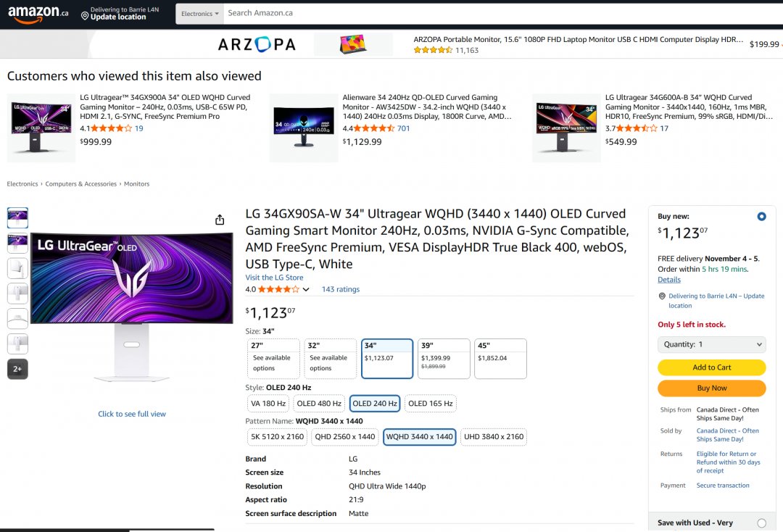
Task: Click the Add to Cart button
Action: coord(712,367)
